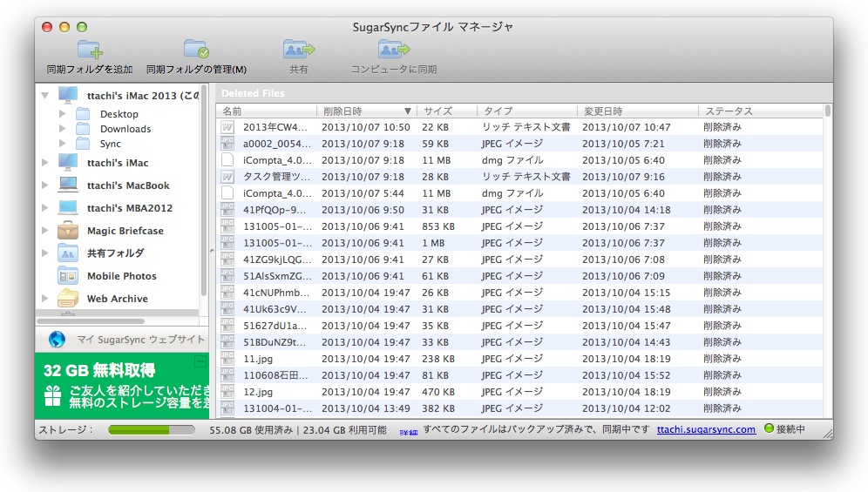This screenshot has width=868, height=492.
Task: Click the document icon of タスク管理ツ… row
Action: [227, 177]
